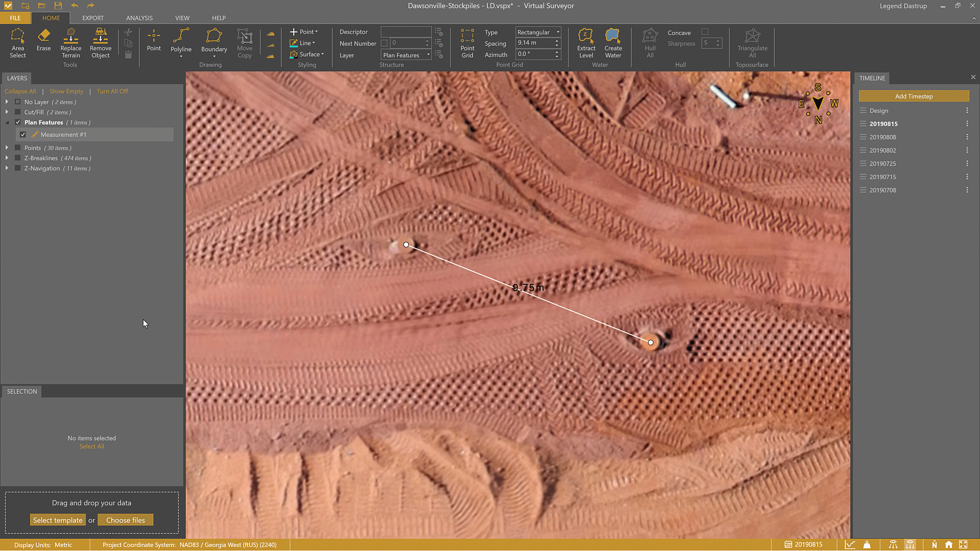
Task: Open the EXPORT menu tab
Action: click(x=93, y=18)
